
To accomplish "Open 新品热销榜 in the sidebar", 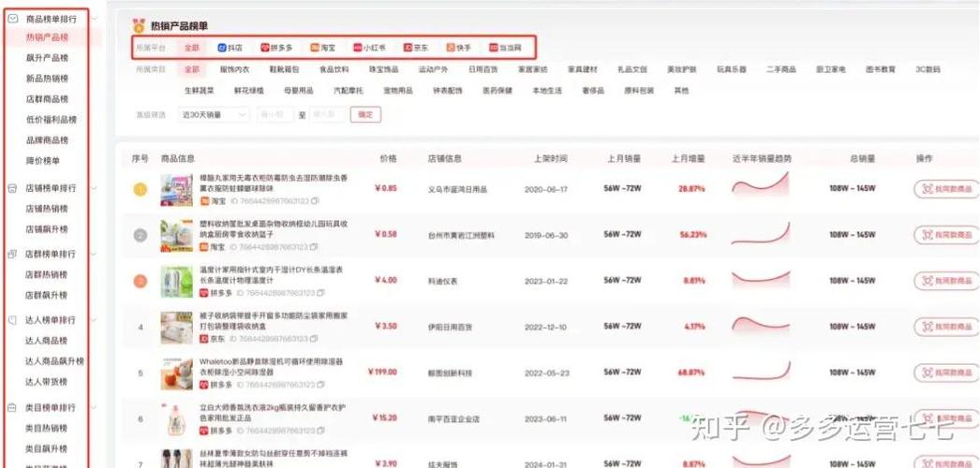I will tap(47, 79).
